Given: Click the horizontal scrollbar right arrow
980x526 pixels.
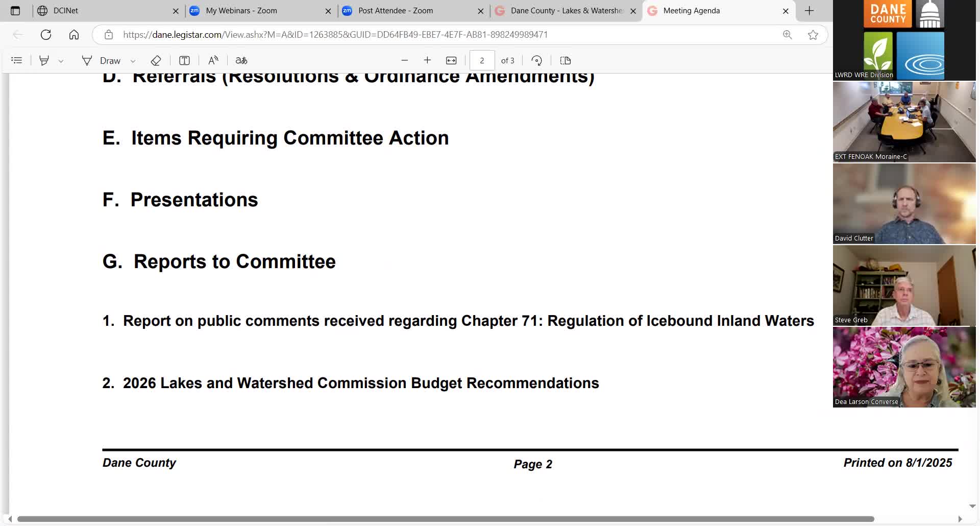Looking at the screenshot, I should (x=960, y=519).
